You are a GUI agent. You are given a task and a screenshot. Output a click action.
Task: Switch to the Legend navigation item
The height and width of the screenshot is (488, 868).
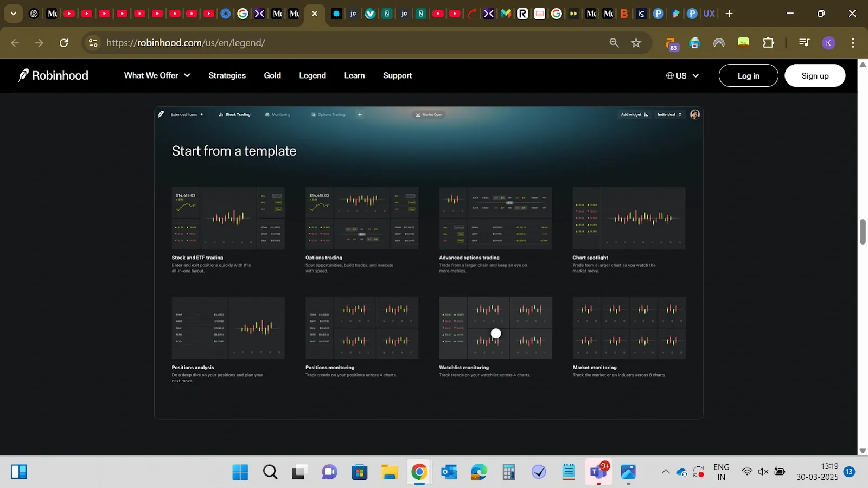pyautogui.click(x=312, y=75)
